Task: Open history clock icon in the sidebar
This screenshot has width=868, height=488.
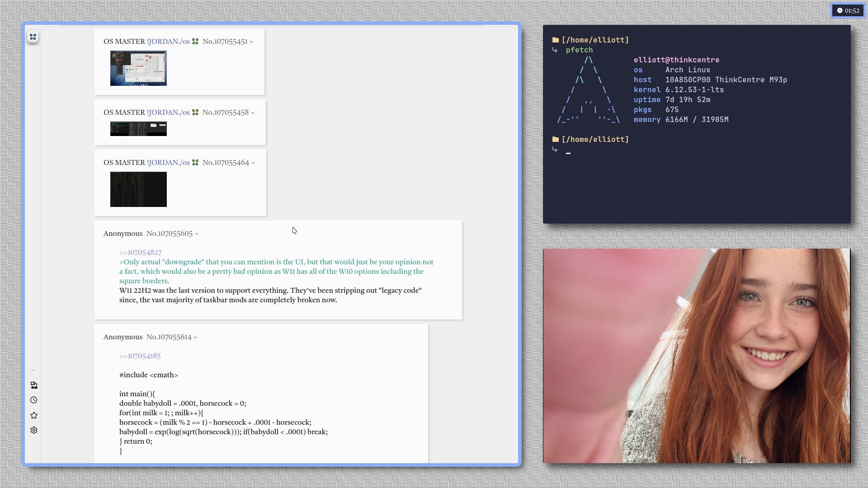Action: [34, 400]
